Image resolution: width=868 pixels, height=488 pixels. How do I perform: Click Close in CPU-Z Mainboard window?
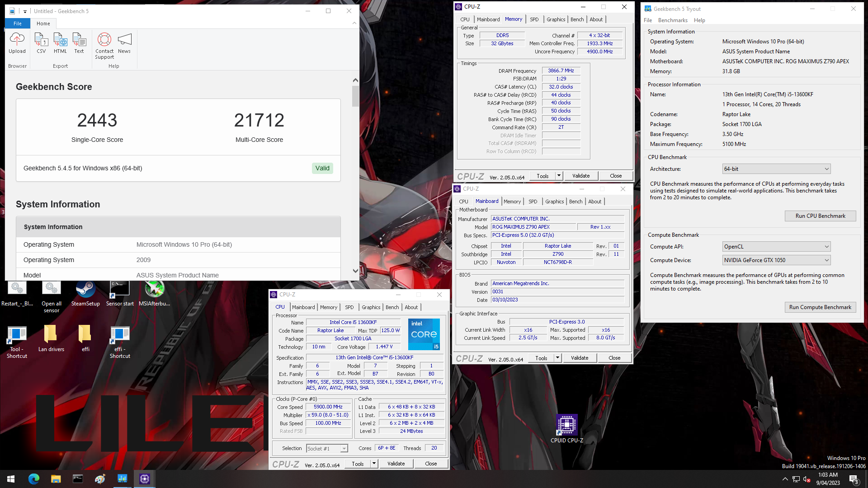(614, 358)
